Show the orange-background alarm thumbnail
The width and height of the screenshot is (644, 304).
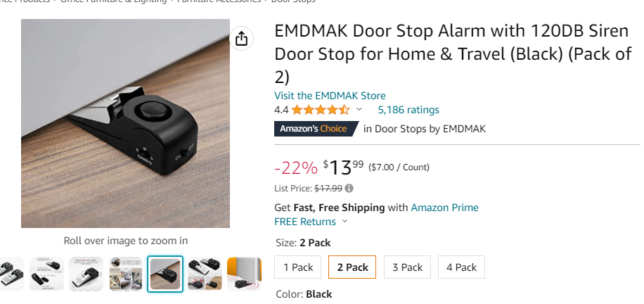(x=244, y=274)
